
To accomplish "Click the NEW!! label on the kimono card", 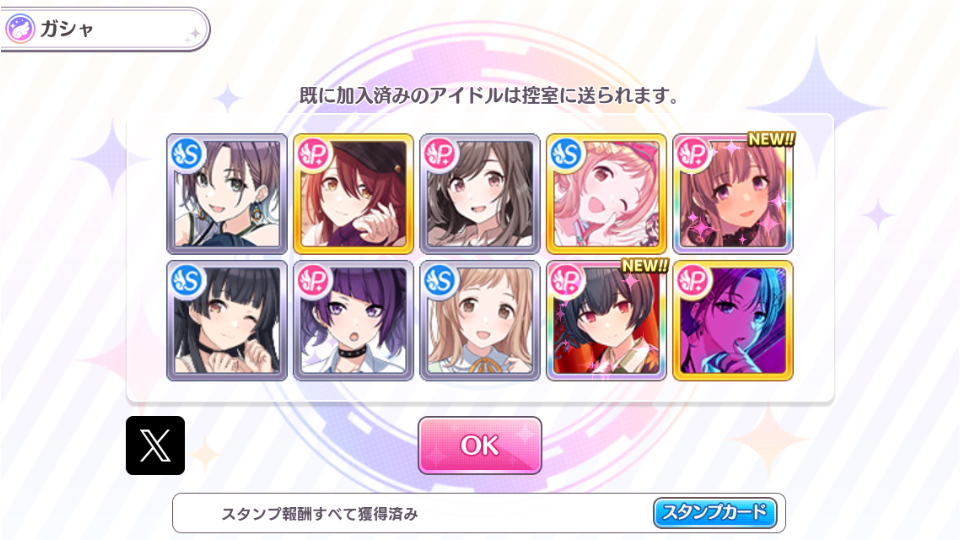I will pyautogui.click(x=644, y=266).
